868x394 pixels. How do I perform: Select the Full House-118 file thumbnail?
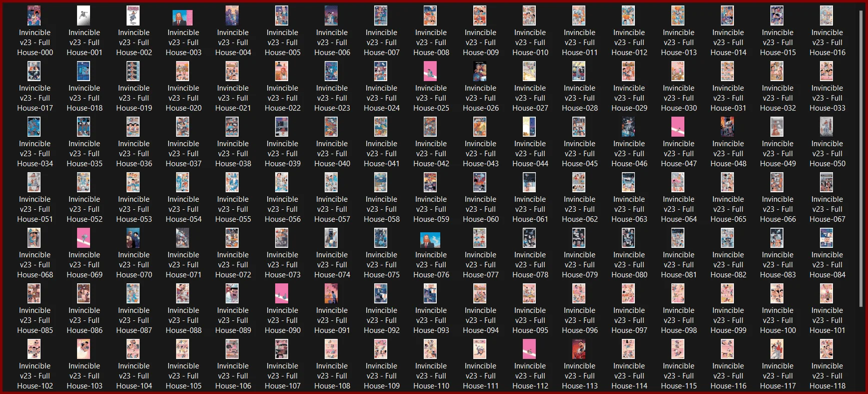(826, 349)
